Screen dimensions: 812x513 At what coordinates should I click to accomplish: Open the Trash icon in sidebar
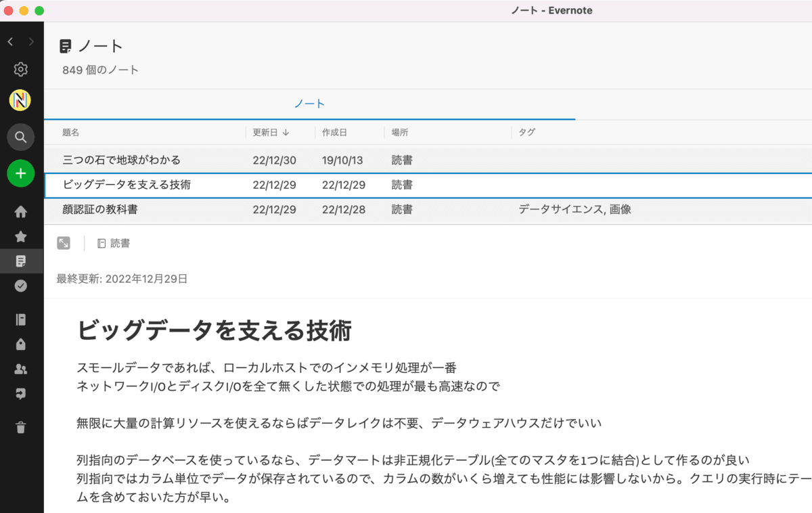pos(21,427)
